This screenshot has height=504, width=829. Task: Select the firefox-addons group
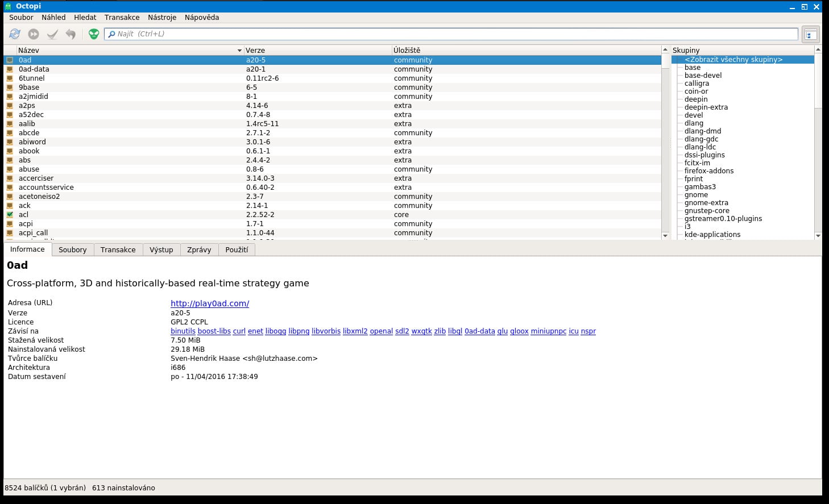(709, 171)
